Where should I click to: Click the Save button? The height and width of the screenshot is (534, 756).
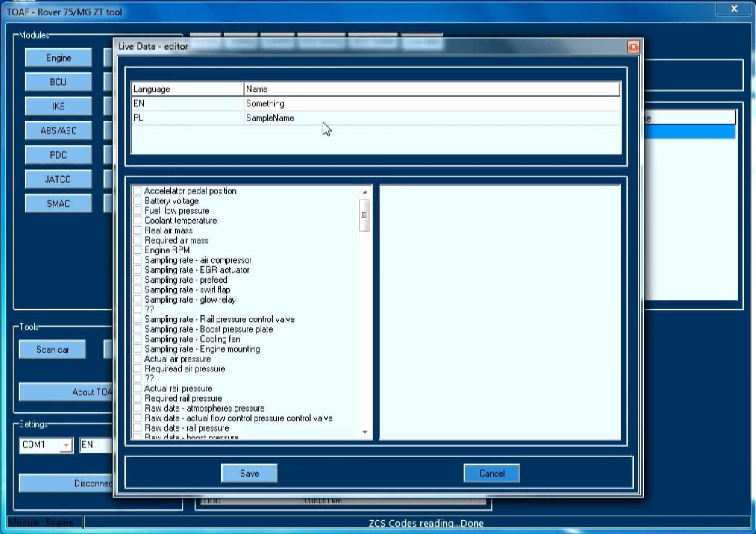pyautogui.click(x=249, y=473)
